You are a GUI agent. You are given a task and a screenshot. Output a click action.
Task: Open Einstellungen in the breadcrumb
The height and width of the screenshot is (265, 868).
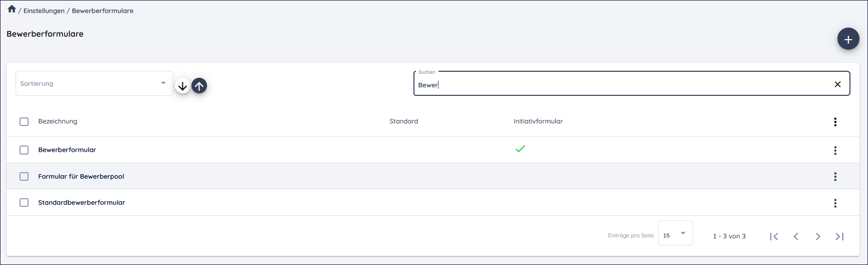(x=44, y=11)
